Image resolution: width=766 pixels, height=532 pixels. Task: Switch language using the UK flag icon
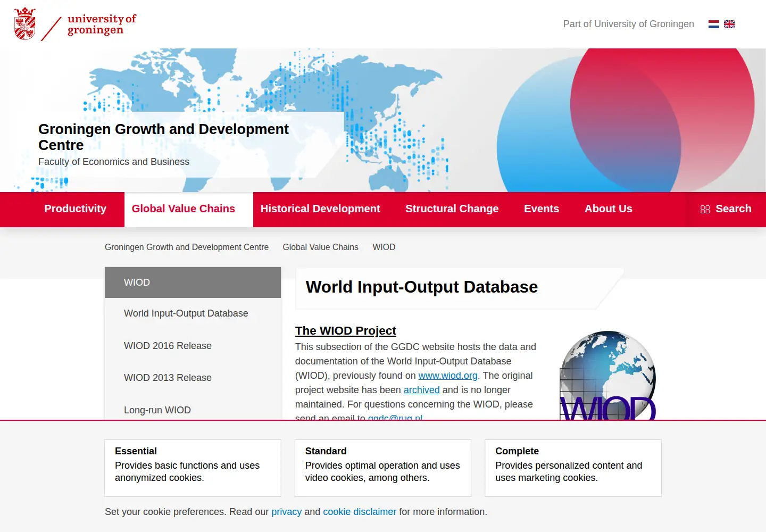729,24
